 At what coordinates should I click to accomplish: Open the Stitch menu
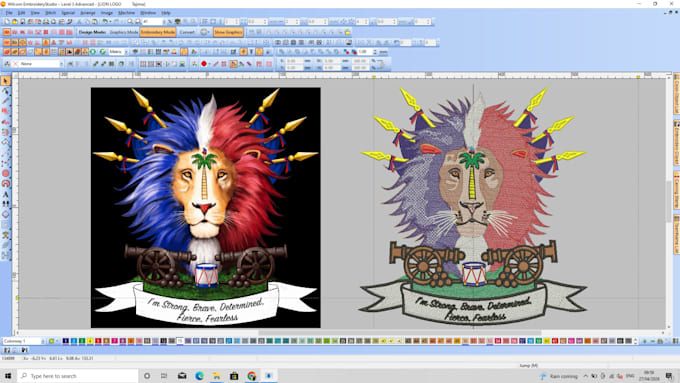(50, 13)
